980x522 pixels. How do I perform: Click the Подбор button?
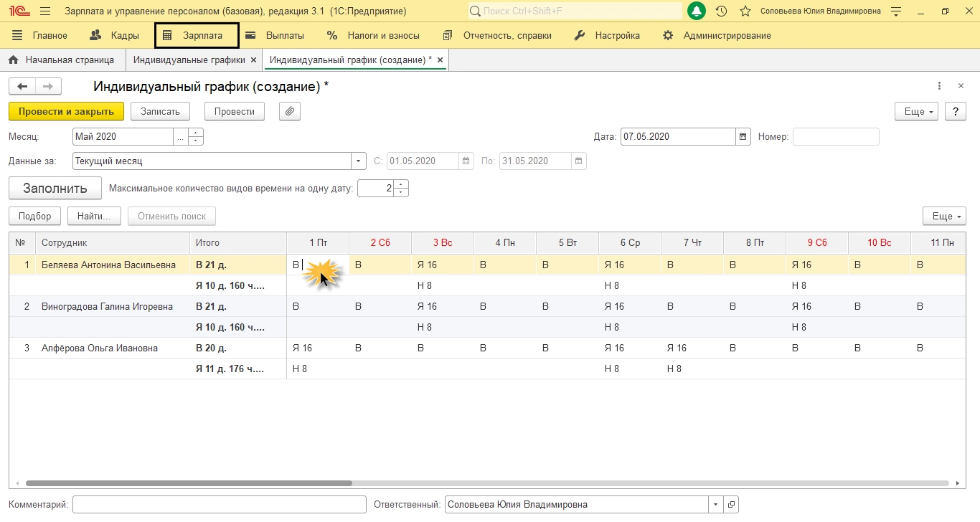[35, 217]
